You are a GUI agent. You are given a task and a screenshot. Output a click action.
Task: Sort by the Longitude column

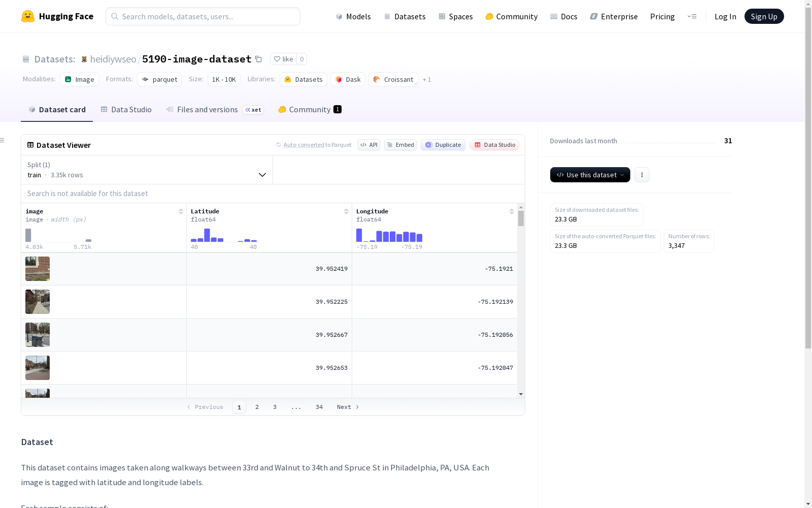(x=512, y=211)
